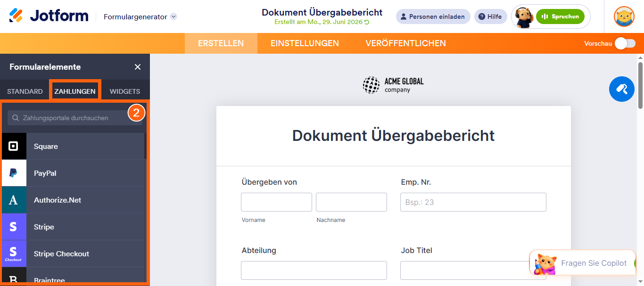The height and width of the screenshot is (286, 644).
Task: Select the STANDARD elements tab
Action: pos(25,91)
